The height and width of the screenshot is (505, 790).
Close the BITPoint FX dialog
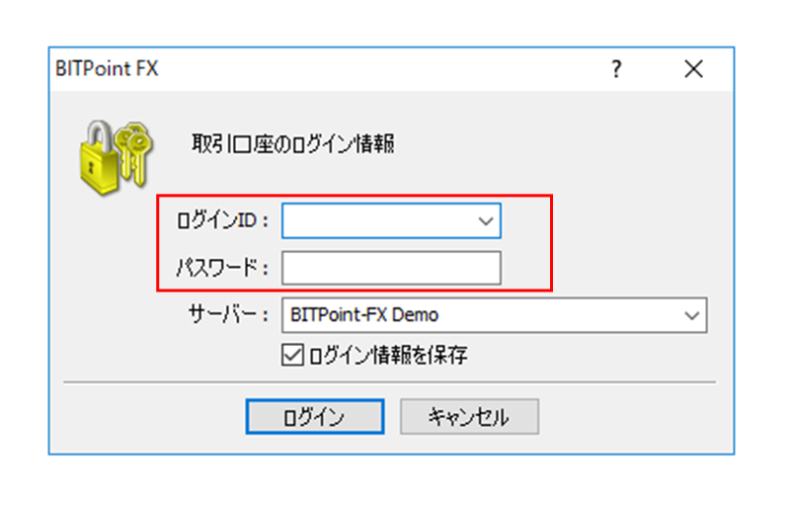pos(693,69)
